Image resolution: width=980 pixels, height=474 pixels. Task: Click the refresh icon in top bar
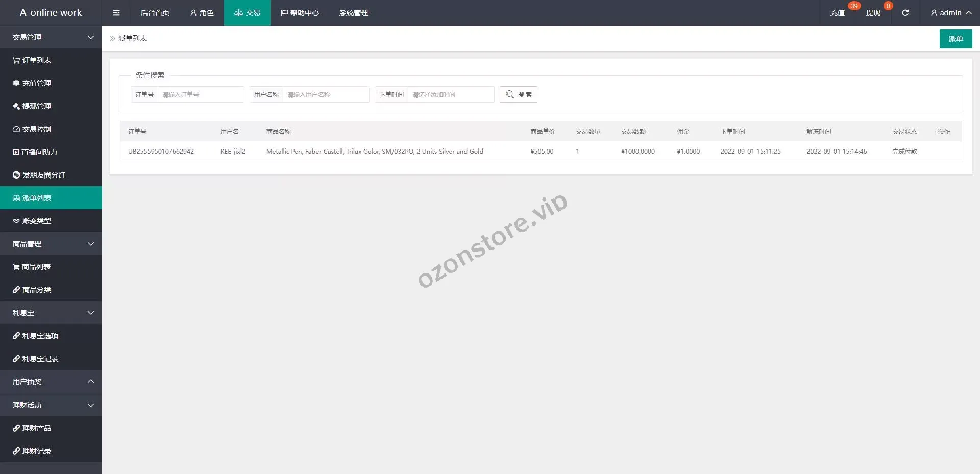pos(905,13)
